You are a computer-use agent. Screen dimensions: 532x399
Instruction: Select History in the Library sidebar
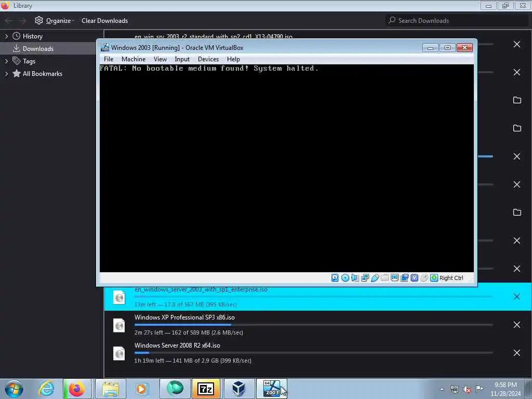click(x=33, y=36)
